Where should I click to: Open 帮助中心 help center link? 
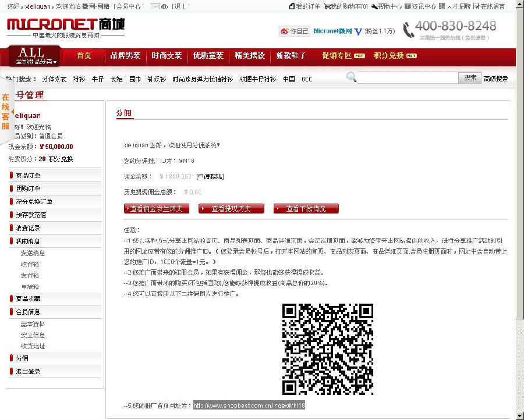[x=387, y=6]
